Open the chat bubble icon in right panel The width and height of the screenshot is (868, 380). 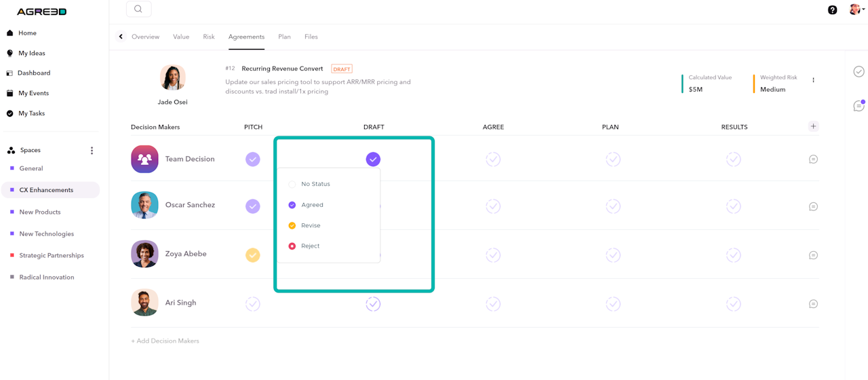click(859, 106)
